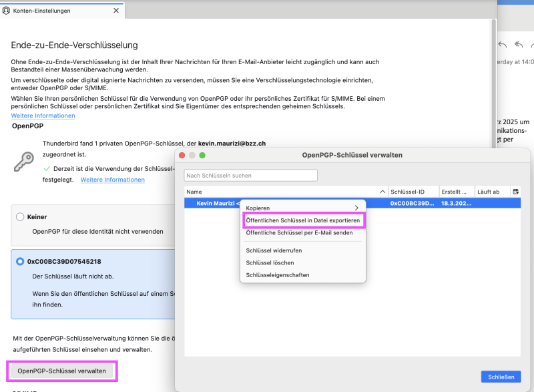Sort keys by Schlüssel-ID column

click(412, 192)
